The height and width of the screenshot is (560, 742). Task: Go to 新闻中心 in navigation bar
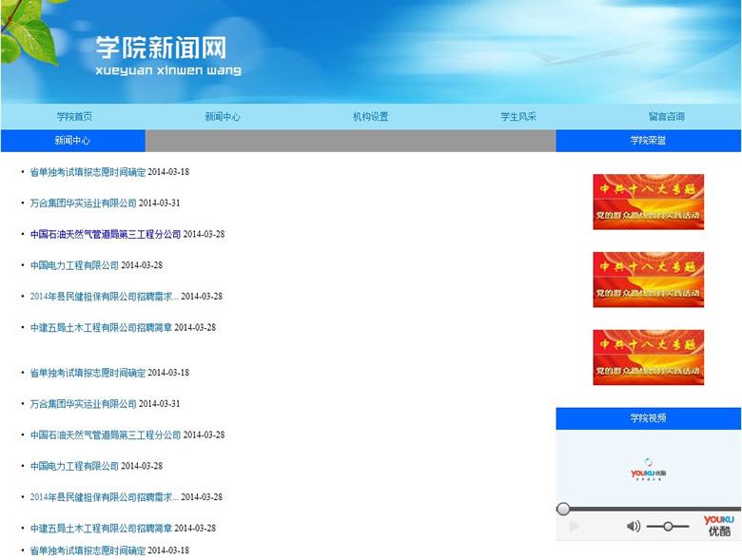(223, 117)
